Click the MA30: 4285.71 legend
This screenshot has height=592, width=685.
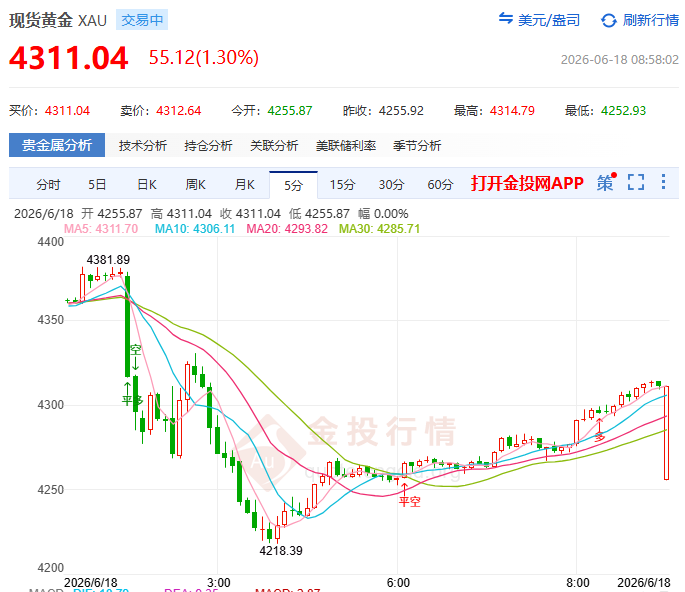pos(379,228)
